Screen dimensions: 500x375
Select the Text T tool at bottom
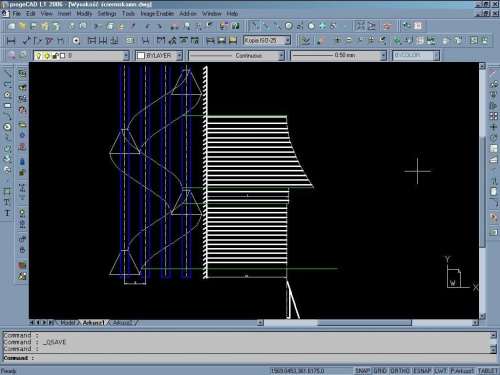[x=7, y=213]
